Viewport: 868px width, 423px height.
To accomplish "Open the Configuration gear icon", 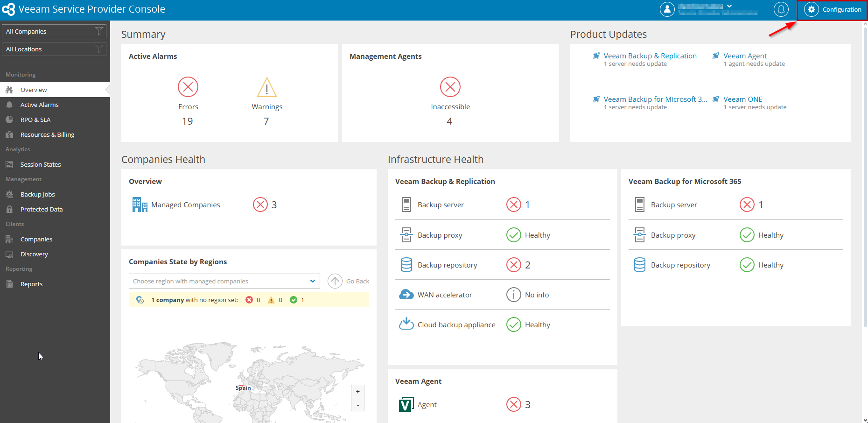I will 812,9.
